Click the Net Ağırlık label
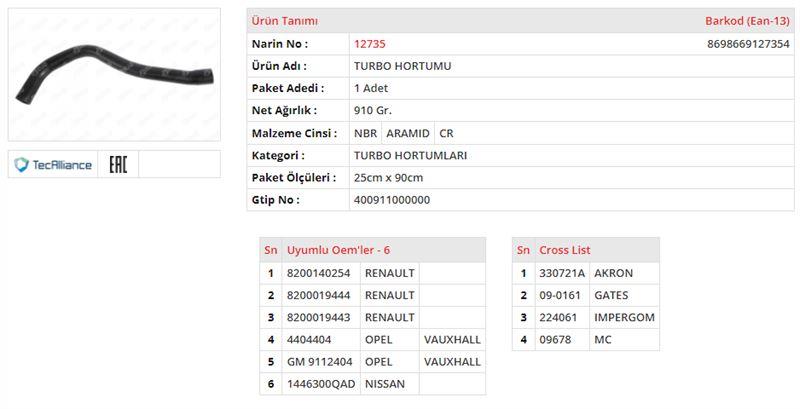The height and width of the screenshot is (409, 800). [x=284, y=110]
